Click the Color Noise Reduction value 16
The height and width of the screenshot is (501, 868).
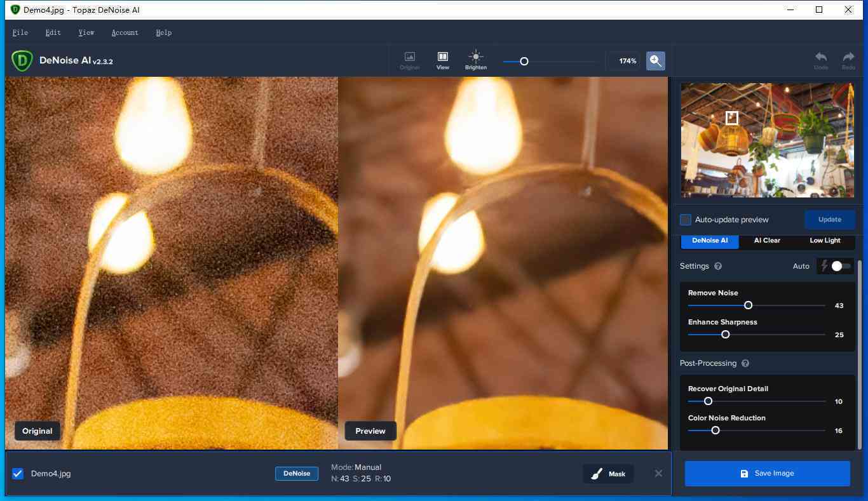839,431
